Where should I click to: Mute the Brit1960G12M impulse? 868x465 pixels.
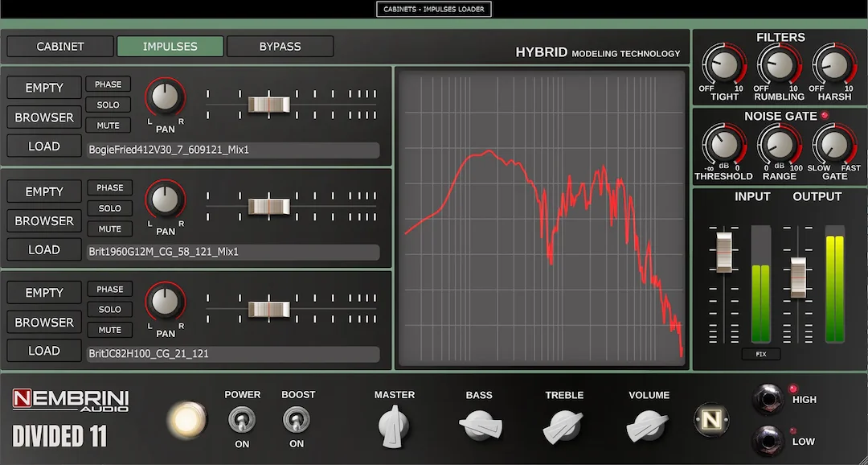109,228
